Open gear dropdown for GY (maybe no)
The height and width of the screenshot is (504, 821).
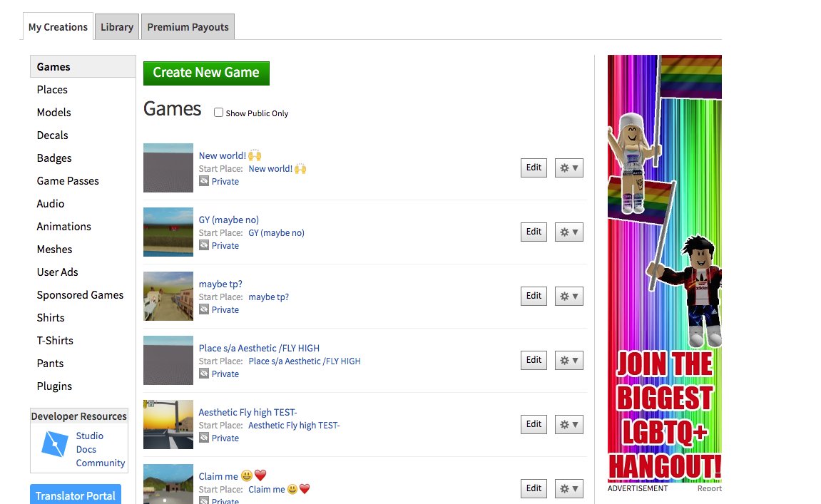tap(568, 232)
